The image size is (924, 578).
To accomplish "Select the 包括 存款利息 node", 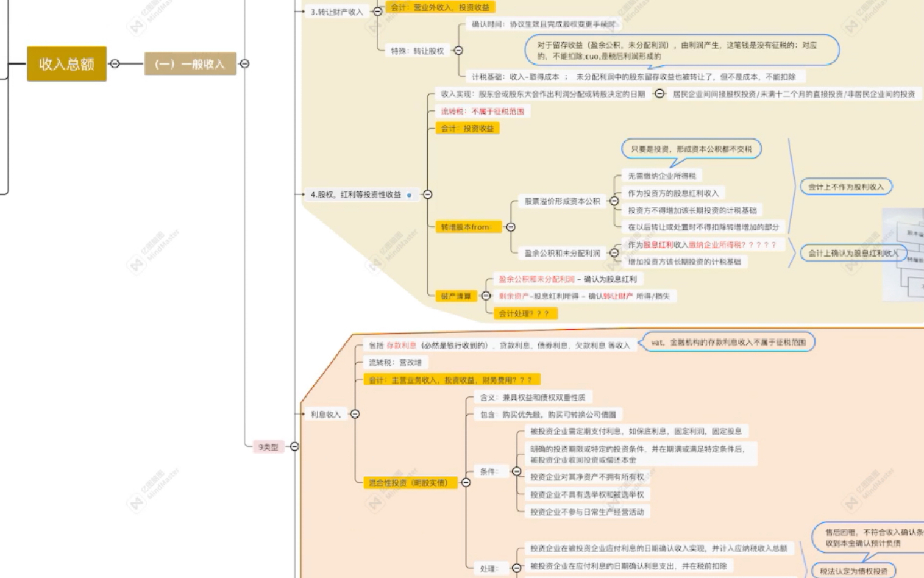I will (x=499, y=346).
